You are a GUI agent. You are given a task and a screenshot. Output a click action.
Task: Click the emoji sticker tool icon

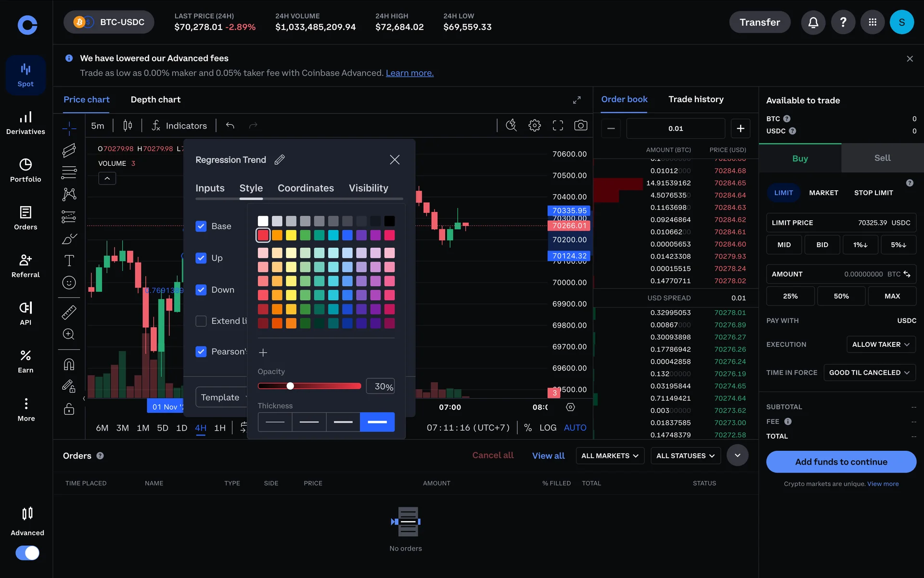tap(69, 283)
